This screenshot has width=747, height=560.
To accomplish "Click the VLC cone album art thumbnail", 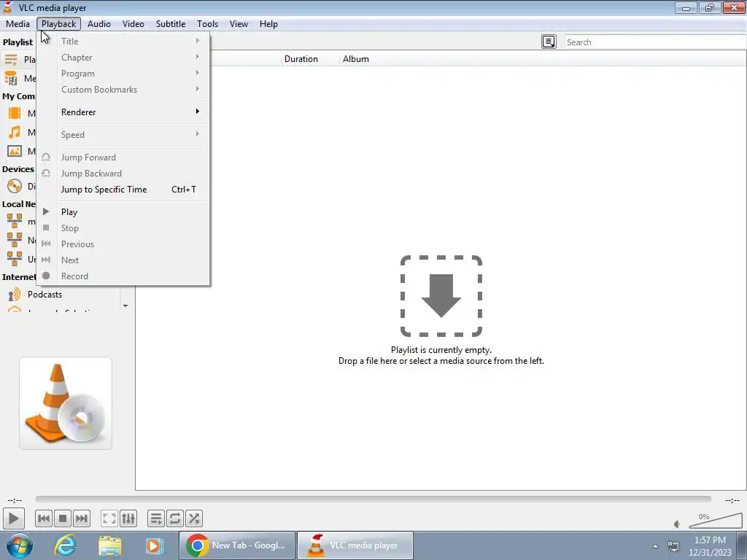I will point(66,402).
